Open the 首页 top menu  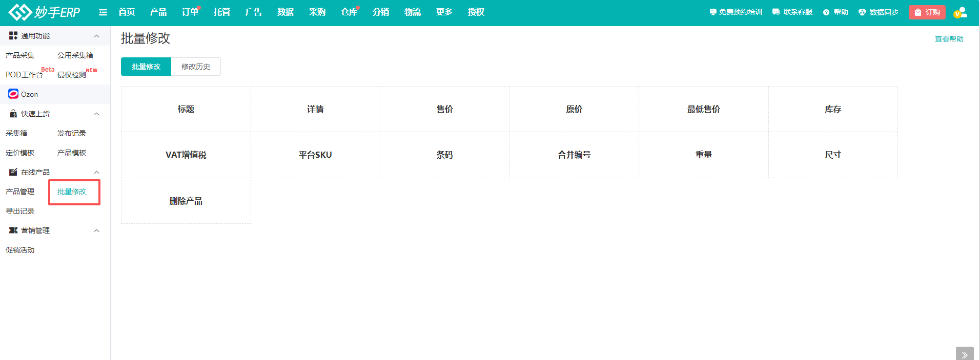pos(127,12)
